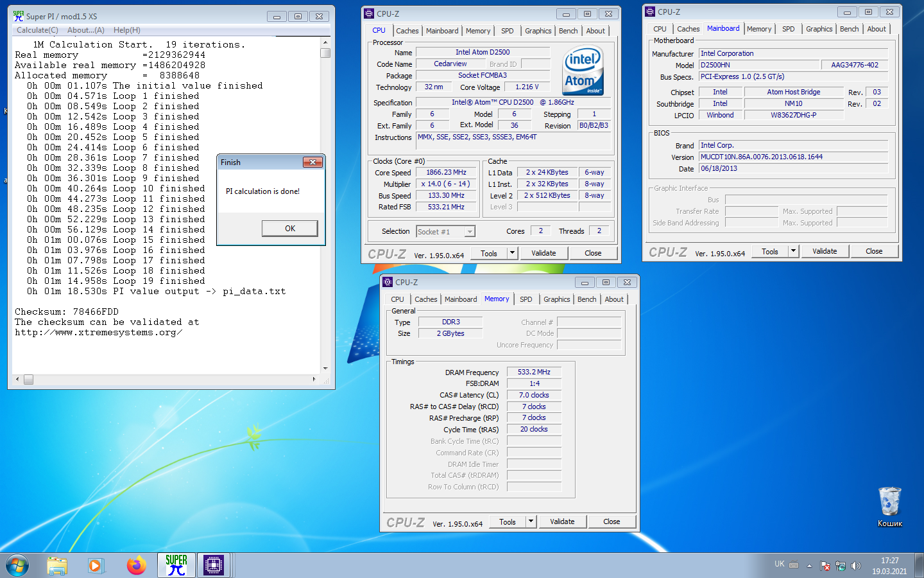Click the network tray icon
The width and height of the screenshot is (924, 578).
coord(840,566)
